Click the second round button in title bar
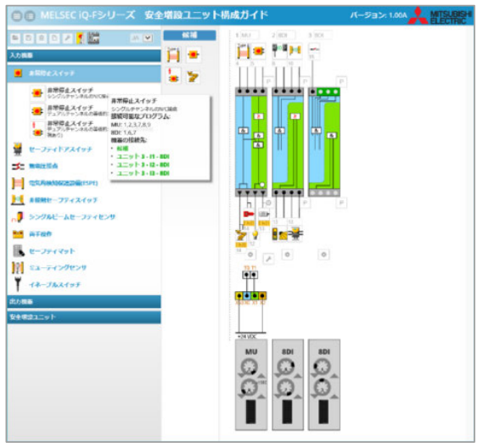Viewport: 483px width, 448px height. (30, 16)
